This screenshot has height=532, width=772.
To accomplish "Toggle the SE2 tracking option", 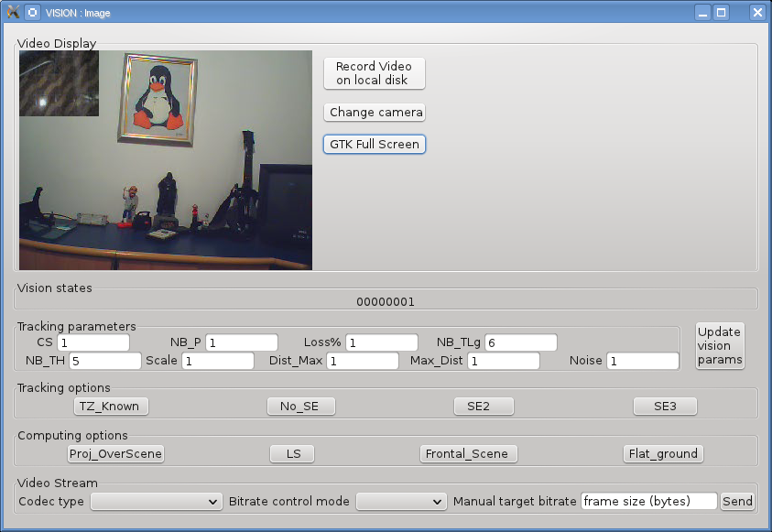I will pyautogui.click(x=484, y=406).
